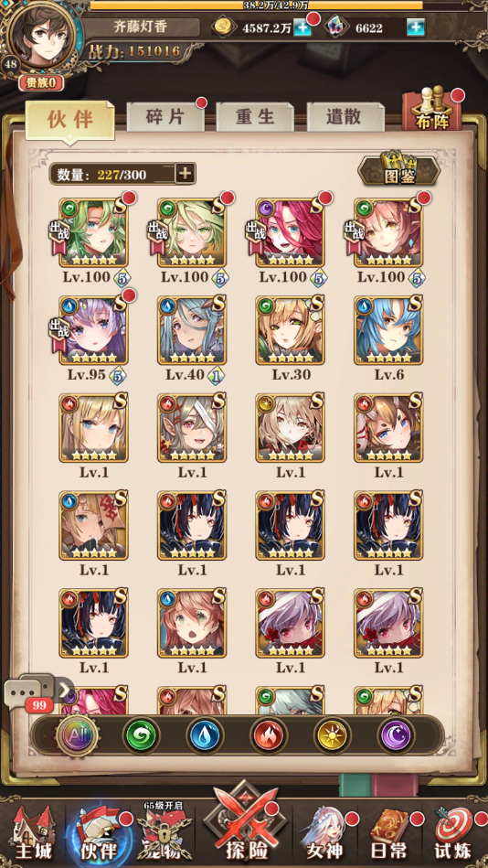Switch to the 遣散 tab
Viewport: 488px width, 868px height.
coord(345,117)
